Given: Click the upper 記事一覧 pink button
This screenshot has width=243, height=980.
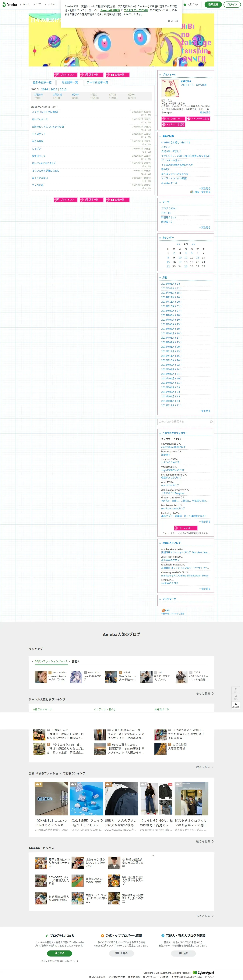Looking at the screenshot, I should 91,75.
